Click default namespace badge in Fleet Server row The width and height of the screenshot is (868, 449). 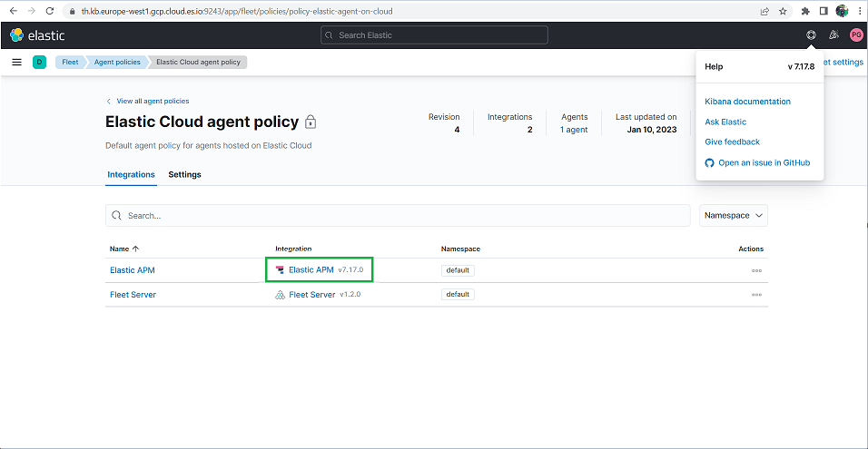(x=458, y=295)
